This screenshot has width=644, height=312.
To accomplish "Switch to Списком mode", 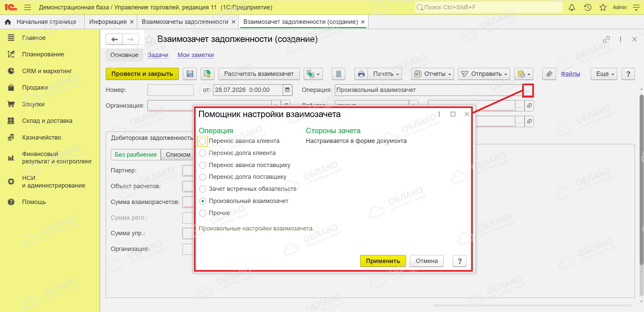I will 178,155.
